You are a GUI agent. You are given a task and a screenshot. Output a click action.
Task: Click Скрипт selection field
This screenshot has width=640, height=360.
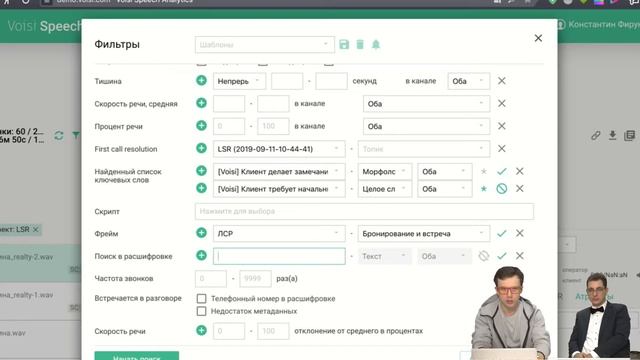(x=364, y=211)
